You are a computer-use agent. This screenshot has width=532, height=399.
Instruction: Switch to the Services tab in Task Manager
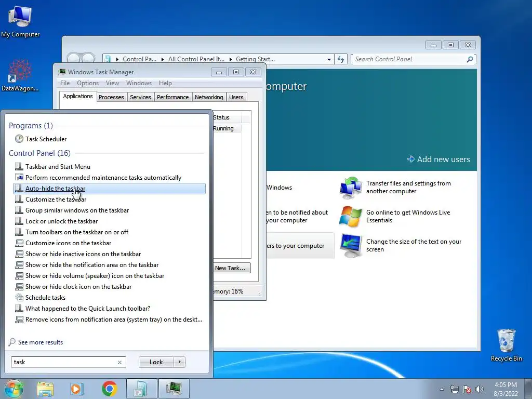140,97
